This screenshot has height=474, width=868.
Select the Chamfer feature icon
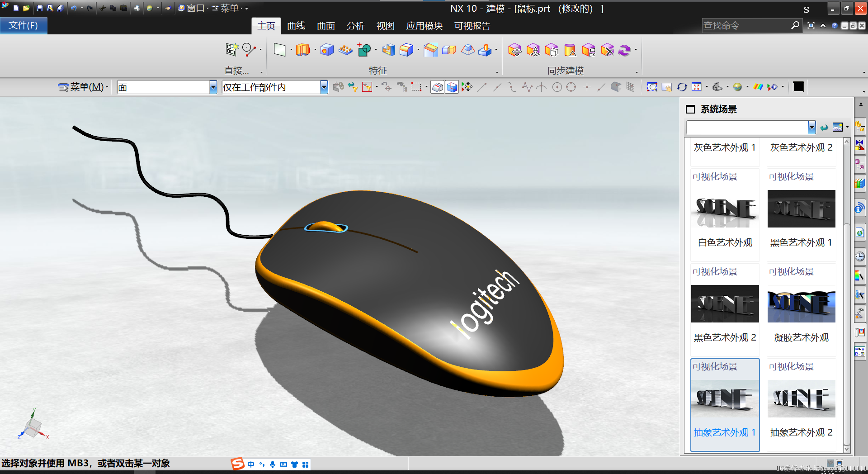pyautogui.click(x=431, y=50)
